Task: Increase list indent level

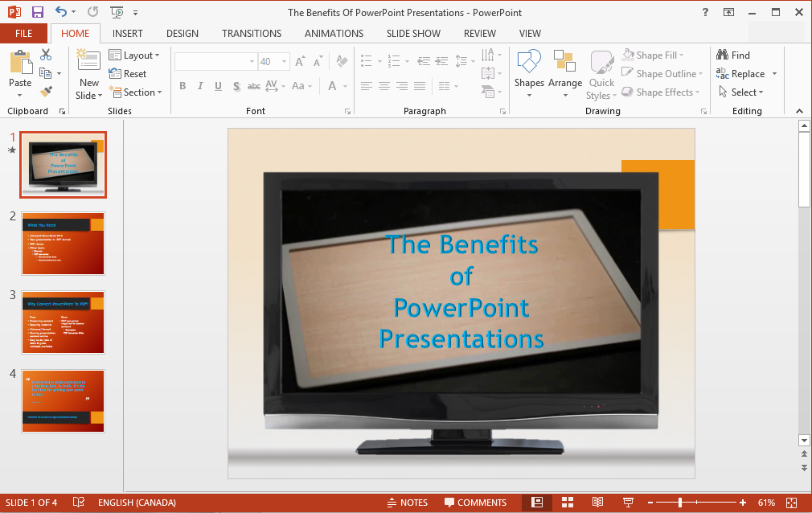Action: point(441,61)
